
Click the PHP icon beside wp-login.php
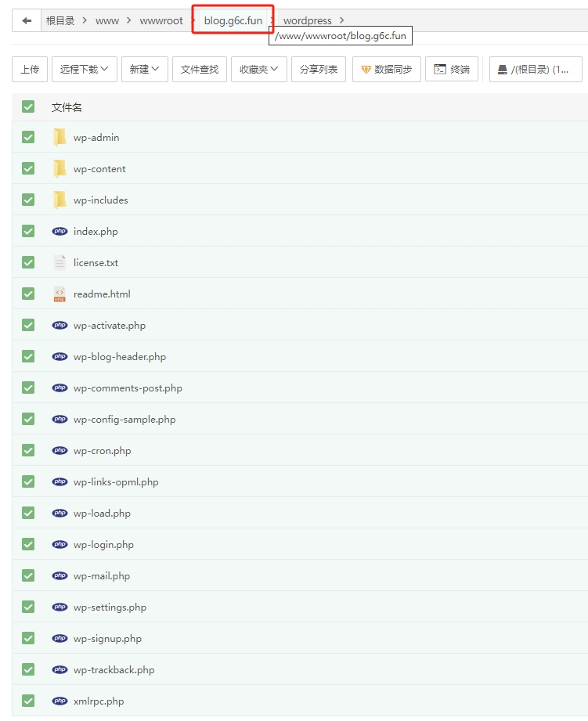pos(60,545)
